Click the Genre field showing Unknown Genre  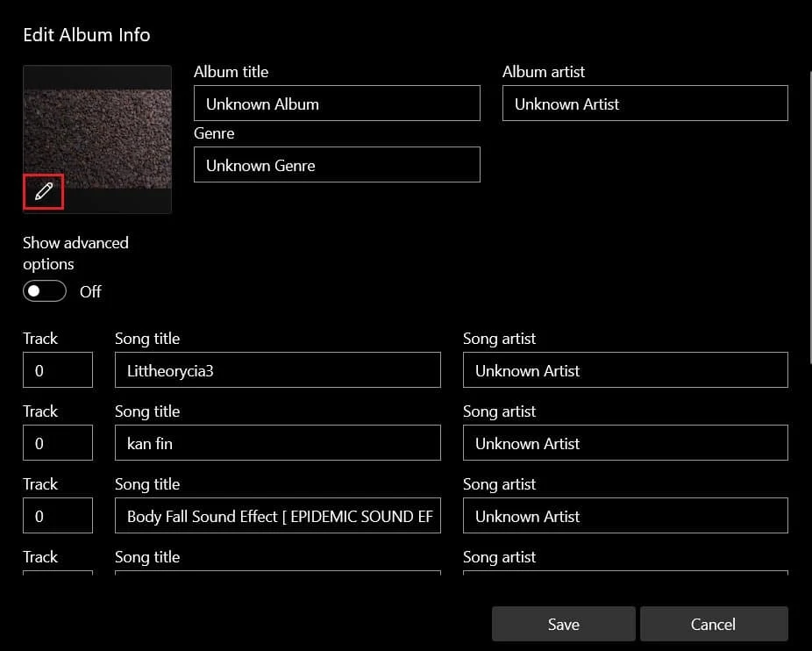coord(337,165)
